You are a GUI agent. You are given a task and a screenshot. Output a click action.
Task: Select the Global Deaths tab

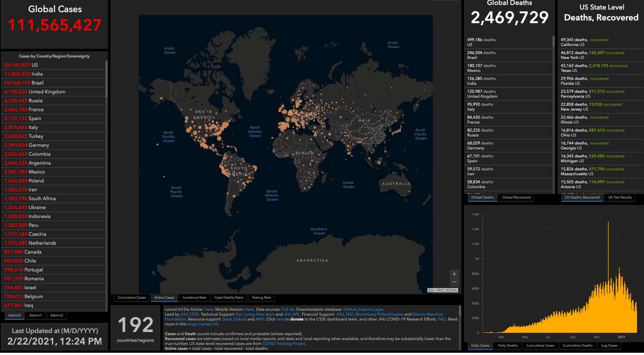click(x=482, y=197)
